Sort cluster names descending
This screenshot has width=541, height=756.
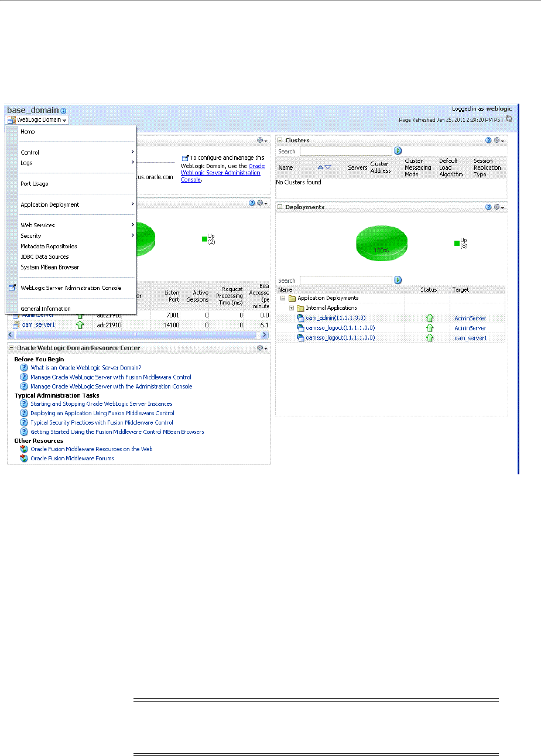tap(328, 167)
